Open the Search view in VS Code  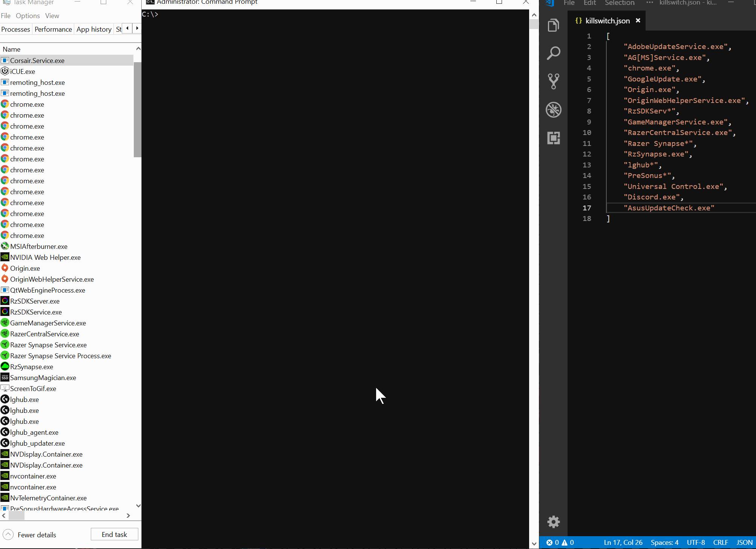tap(553, 53)
